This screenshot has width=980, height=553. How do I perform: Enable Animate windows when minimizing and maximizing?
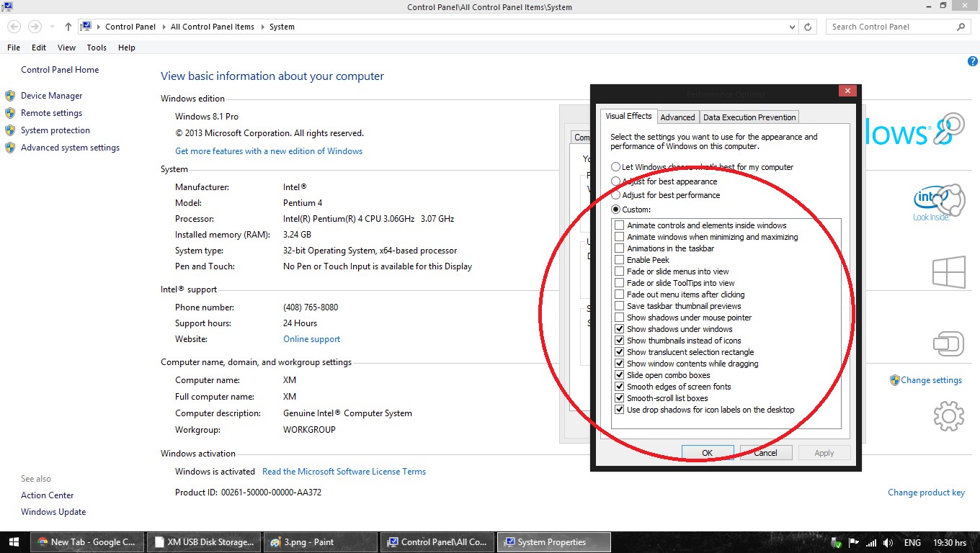coord(619,237)
